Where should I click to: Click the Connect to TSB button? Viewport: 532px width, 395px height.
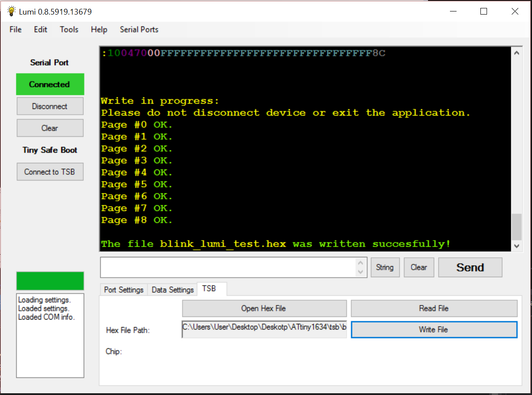(x=50, y=172)
